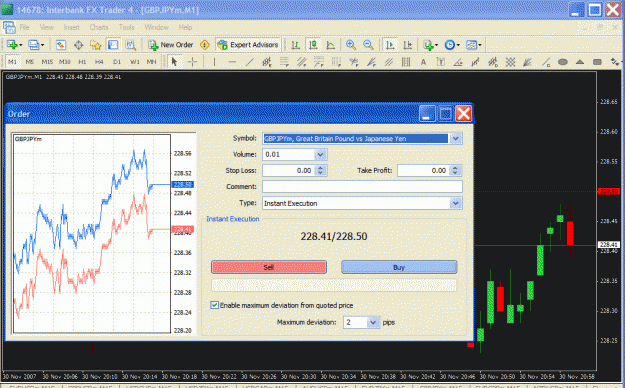
Task: Expand the Volume dropdown
Action: (320, 154)
